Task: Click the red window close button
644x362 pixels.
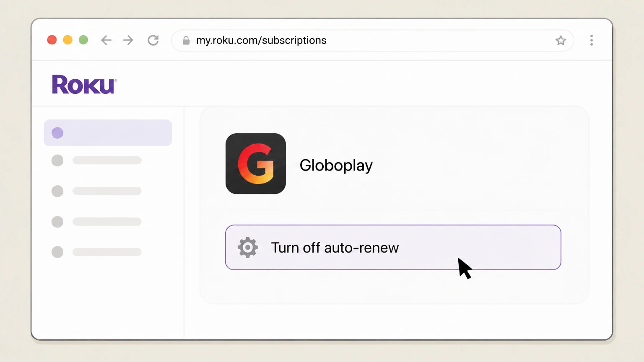Action: pyautogui.click(x=52, y=40)
